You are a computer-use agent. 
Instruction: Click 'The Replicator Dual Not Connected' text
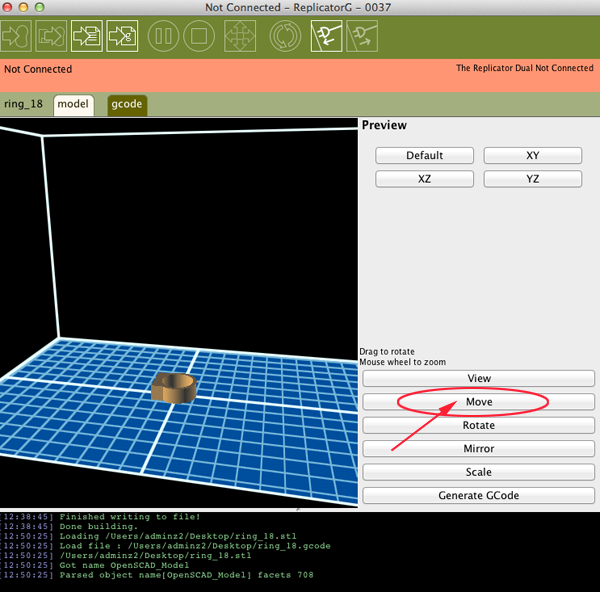pos(525,68)
